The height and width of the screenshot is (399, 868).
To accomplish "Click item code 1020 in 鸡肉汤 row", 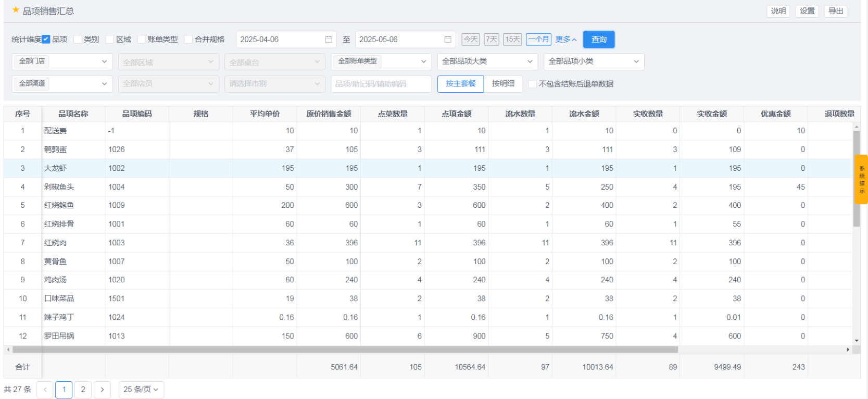I will [x=117, y=280].
